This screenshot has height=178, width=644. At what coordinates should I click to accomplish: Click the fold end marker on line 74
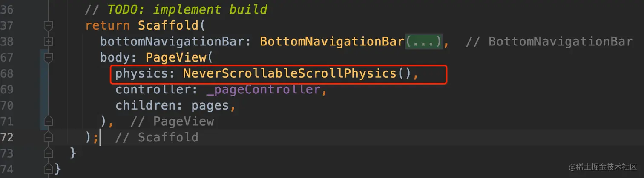tap(49, 169)
